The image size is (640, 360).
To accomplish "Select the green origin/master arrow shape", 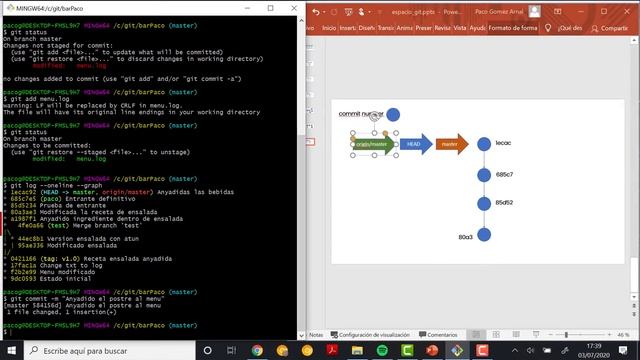I will (373, 144).
